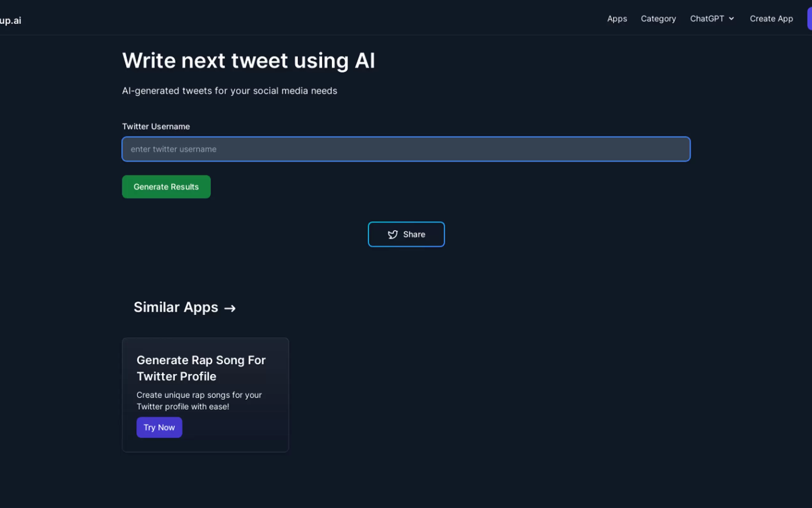Viewport: 812px width, 508px height.
Task: Click the arrow icon beside Similar Apps
Action: tap(230, 308)
